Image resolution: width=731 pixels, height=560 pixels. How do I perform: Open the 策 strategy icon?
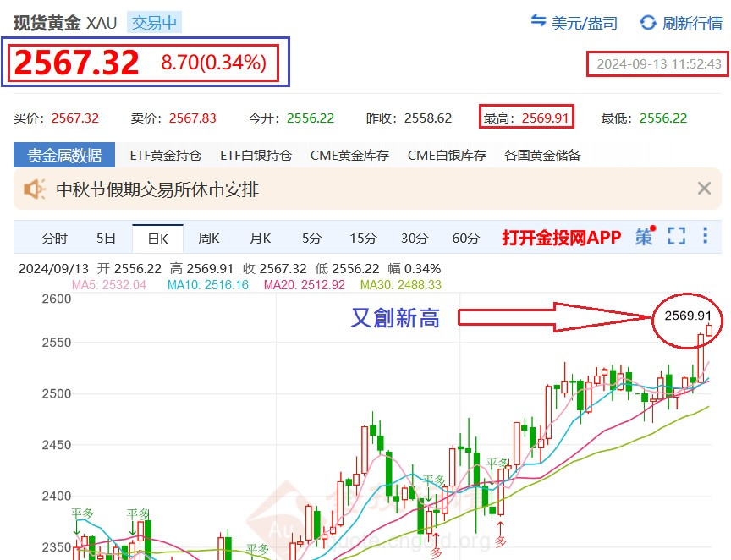pyautogui.click(x=646, y=236)
